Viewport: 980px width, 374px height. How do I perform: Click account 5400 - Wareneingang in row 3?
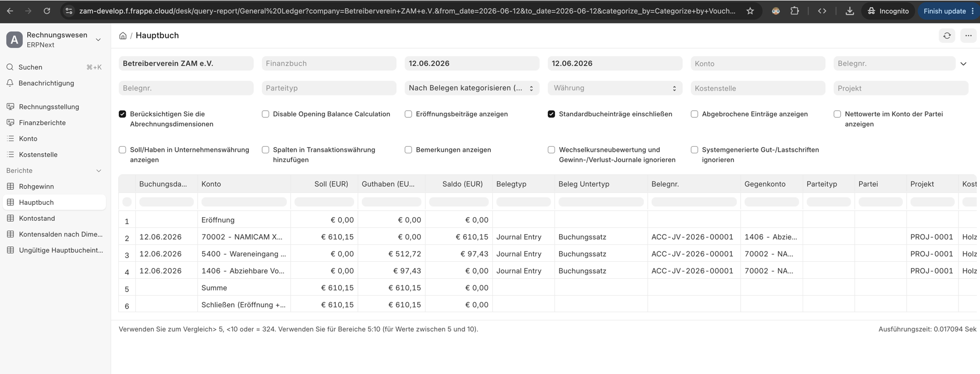pyautogui.click(x=244, y=254)
